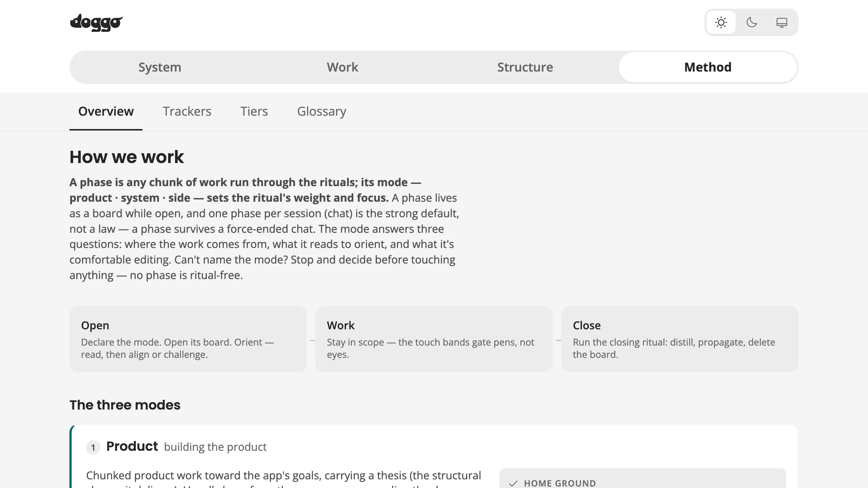Click the Home Ground checkmark icon

(513, 484)
